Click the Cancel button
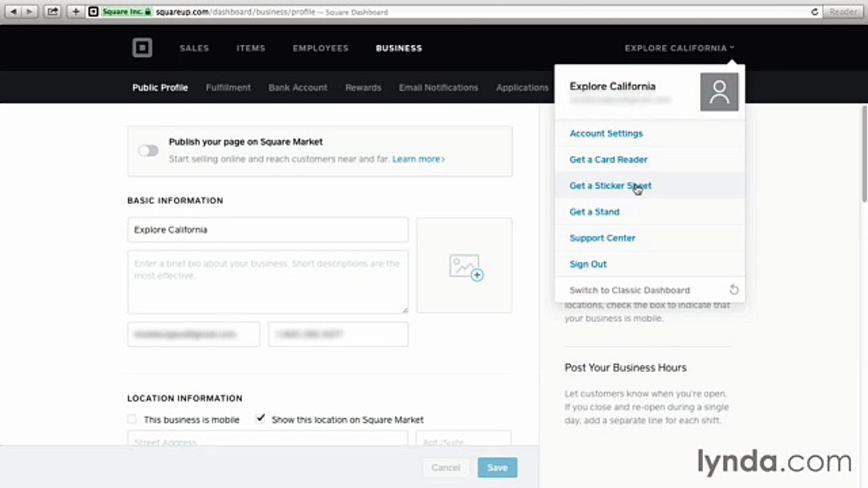 (446, 468)
